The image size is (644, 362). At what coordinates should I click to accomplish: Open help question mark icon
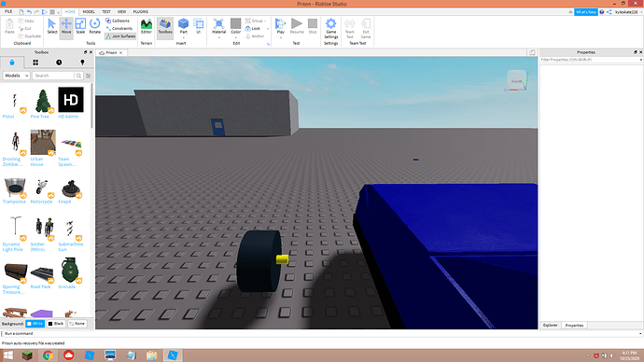pyautogui.click(x=602, y=12)
